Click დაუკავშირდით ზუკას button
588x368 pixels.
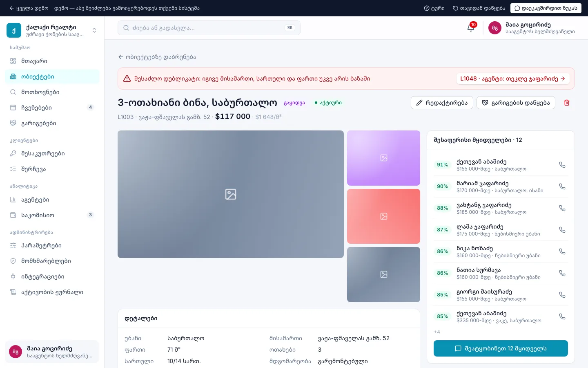click(546, 8)
